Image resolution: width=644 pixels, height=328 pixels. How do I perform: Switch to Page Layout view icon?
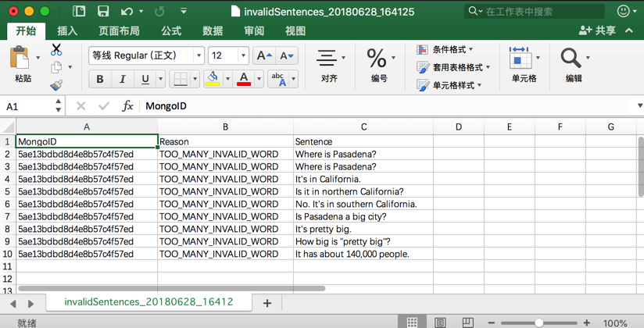click(440, 323)
